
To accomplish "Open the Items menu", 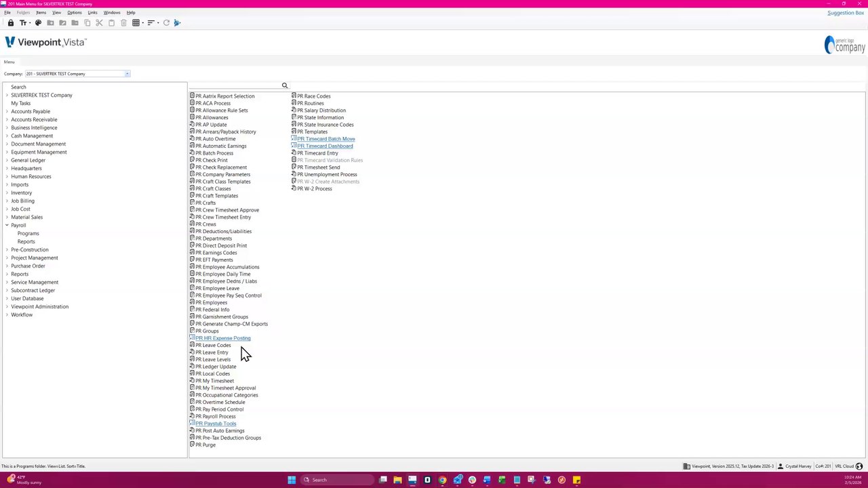I will pos(41,12).
